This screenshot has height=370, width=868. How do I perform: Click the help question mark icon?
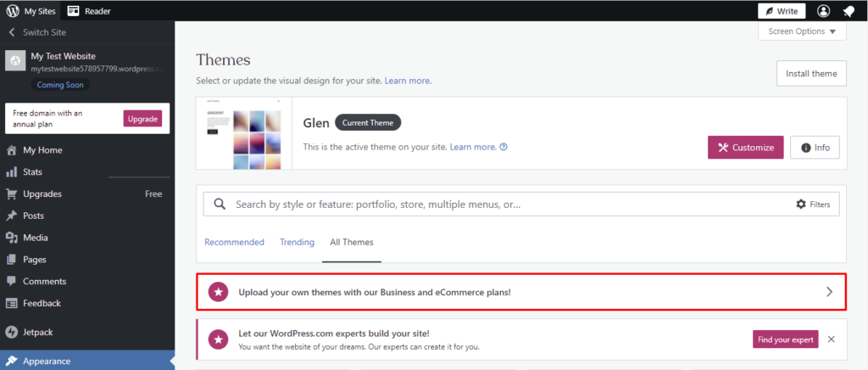[x=504, y=148]
